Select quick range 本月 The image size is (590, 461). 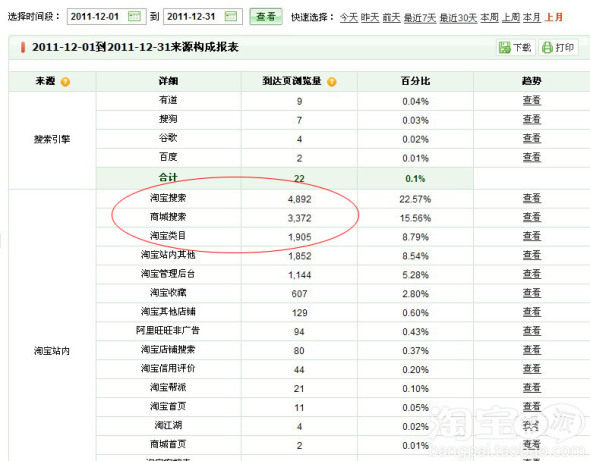click(532, 17)
